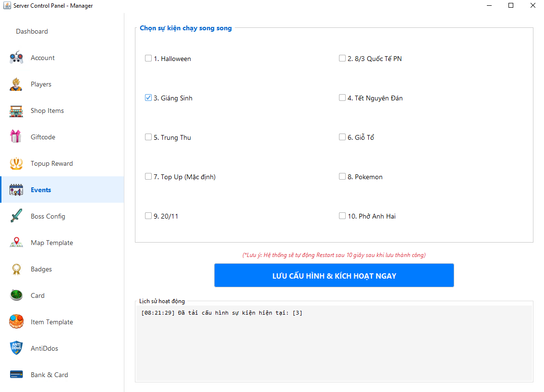The height and width of the screenshot is (392, 544).
Task: Click the Players character icon
Action: click(x=16, y=84)
